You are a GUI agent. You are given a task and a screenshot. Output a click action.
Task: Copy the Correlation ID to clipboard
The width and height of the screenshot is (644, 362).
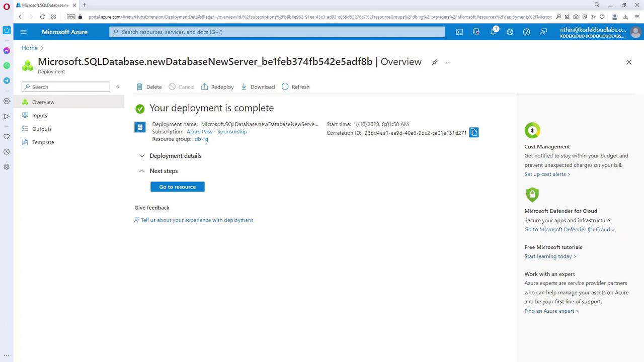[x=474, y=133]
